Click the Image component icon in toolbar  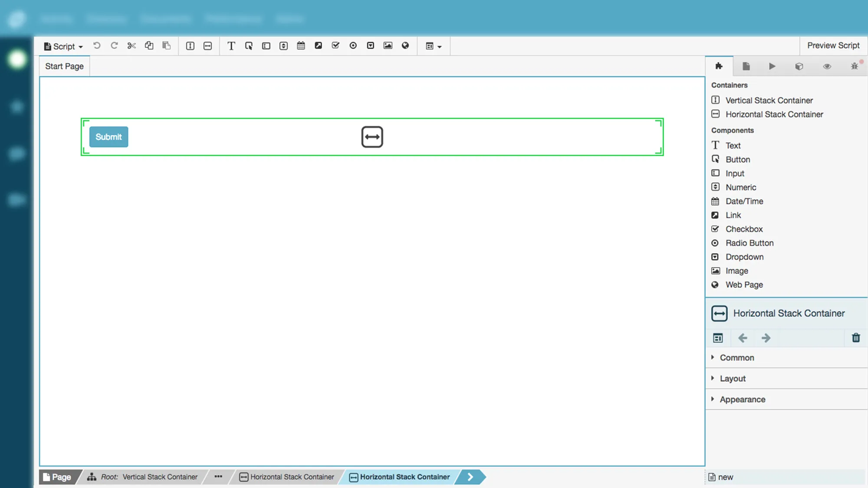[388, 46]
